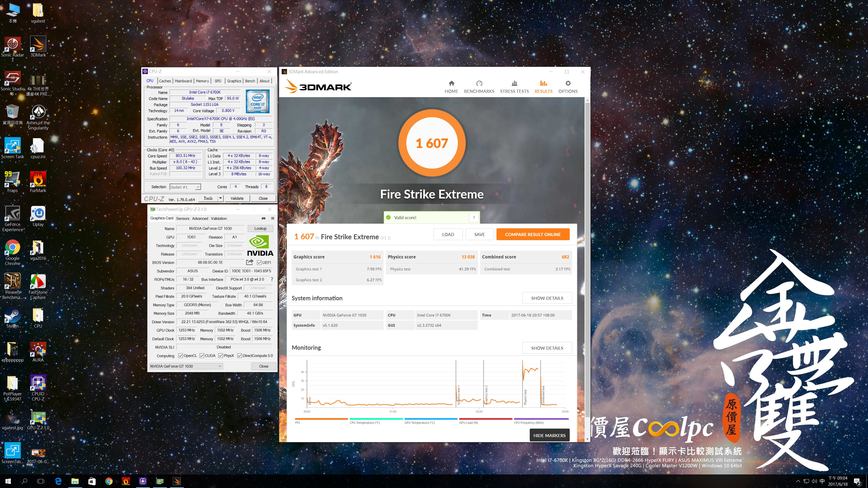
Task: Open 3DMark HOME section
Action: point(451,87)
